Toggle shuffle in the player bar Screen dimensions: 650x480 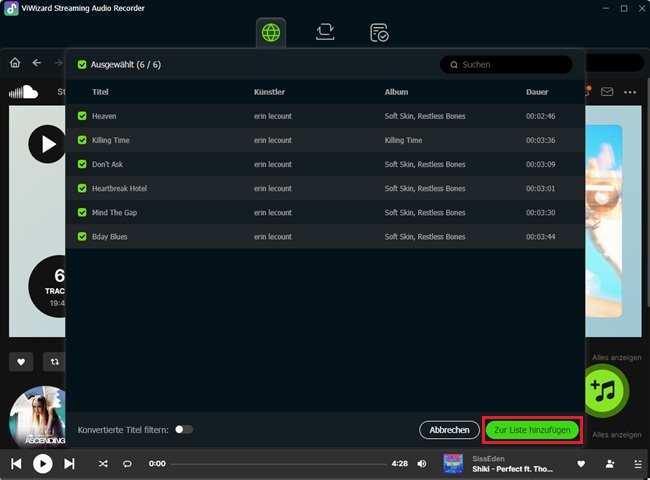tap(103, 464)
